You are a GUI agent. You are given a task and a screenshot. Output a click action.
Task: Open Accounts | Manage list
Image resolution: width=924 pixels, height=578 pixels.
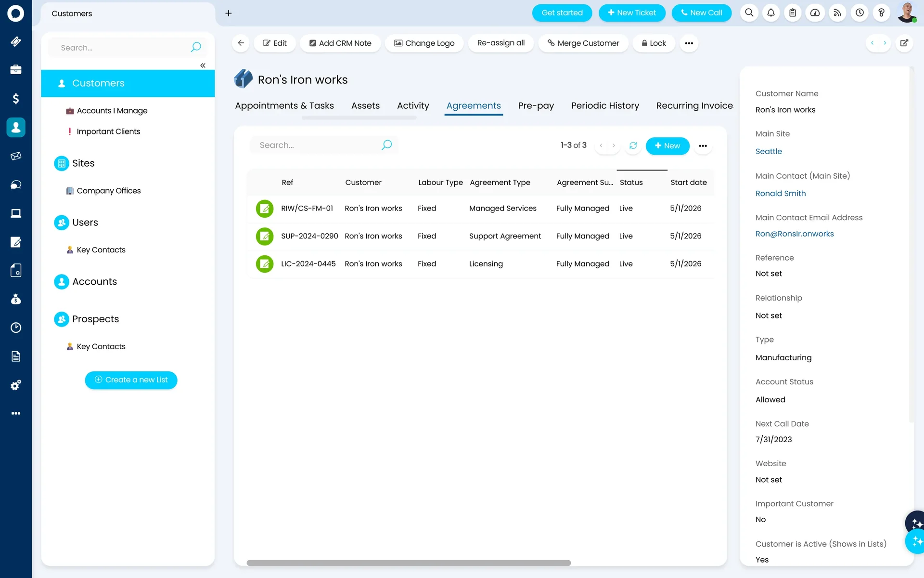(x=112, y=111)
